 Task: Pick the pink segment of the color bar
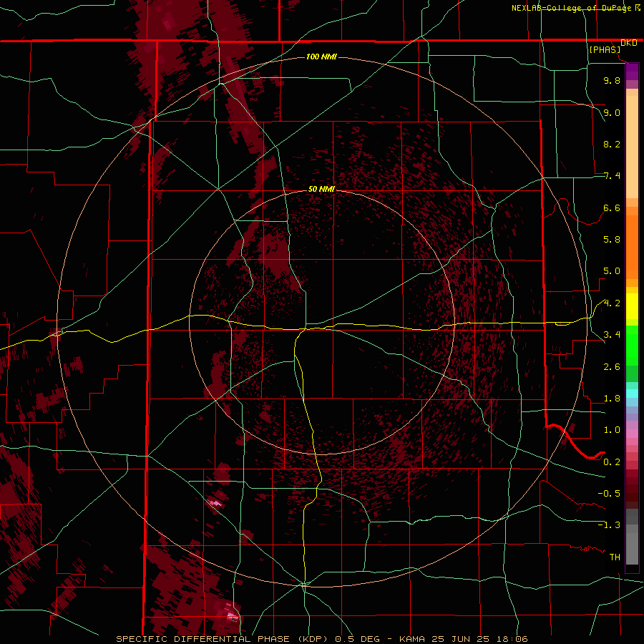tap(632, 434)
